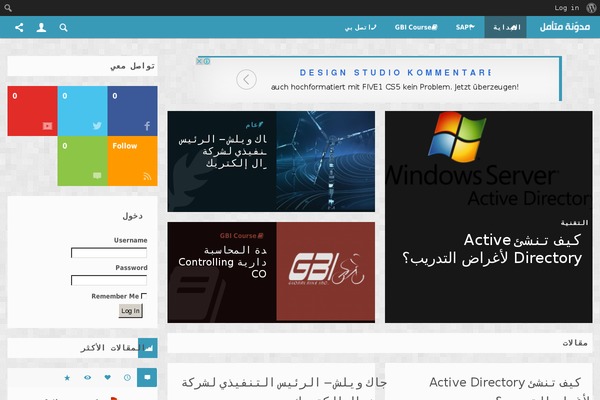
Task: Click the light blue Twitter counter tile
Action: click(82, 111)
